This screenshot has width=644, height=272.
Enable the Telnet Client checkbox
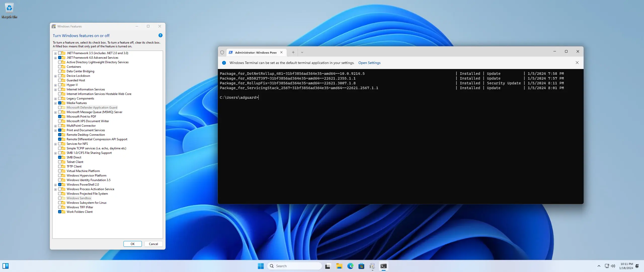click(60, 162)
